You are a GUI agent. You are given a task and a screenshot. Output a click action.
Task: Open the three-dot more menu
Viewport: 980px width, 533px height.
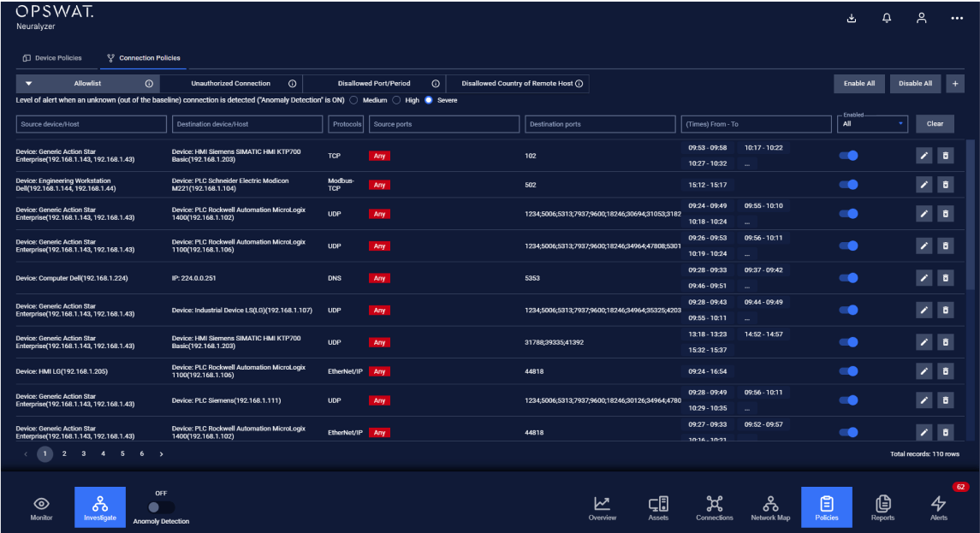pos(957,18)
